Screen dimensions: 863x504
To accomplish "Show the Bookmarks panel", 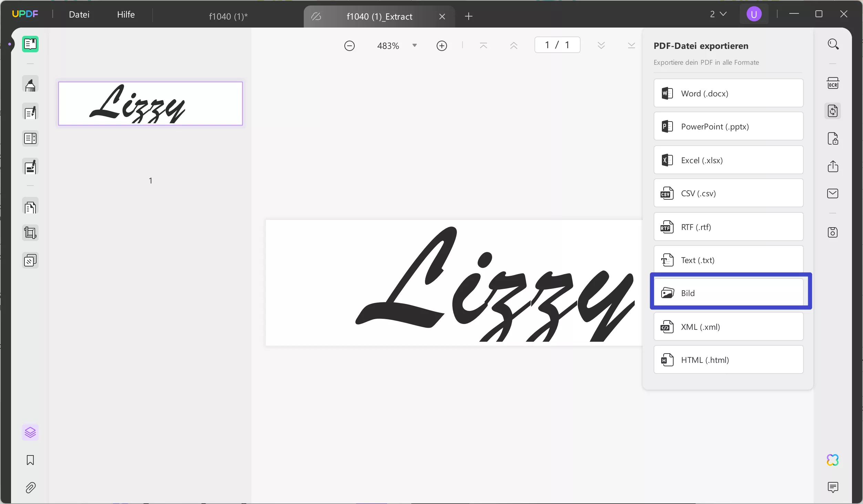I will 30,460.
